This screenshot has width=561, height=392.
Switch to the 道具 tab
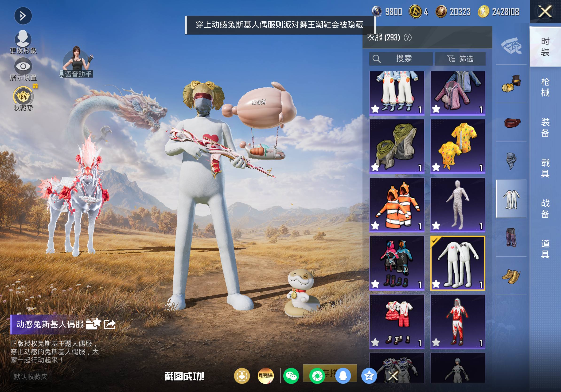point(545,249)
